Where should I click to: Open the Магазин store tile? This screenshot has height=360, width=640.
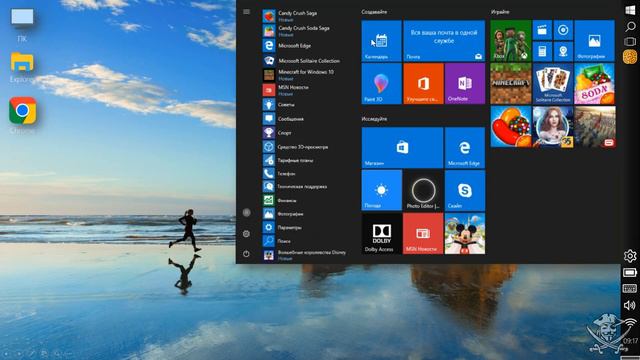(x=402, y=147)
